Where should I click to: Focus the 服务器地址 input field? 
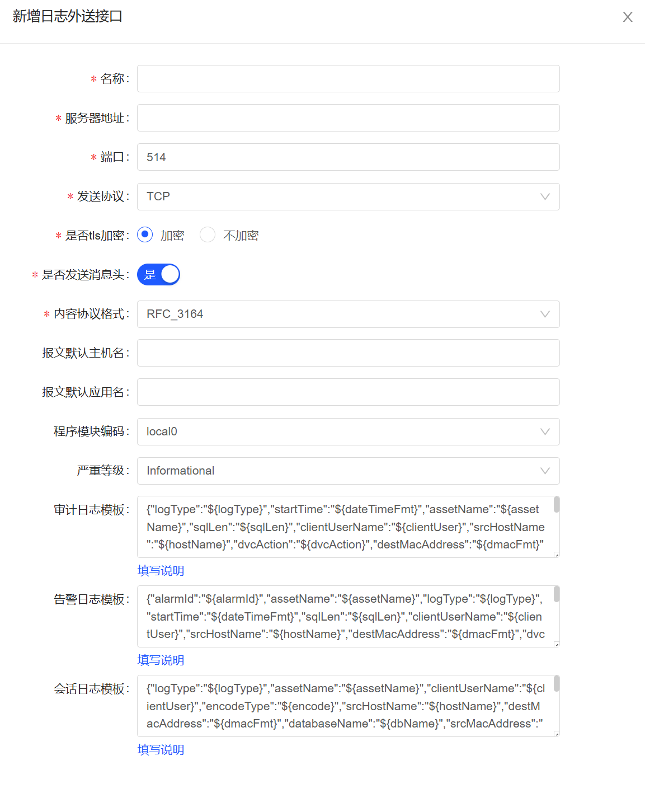pos(348,118)
